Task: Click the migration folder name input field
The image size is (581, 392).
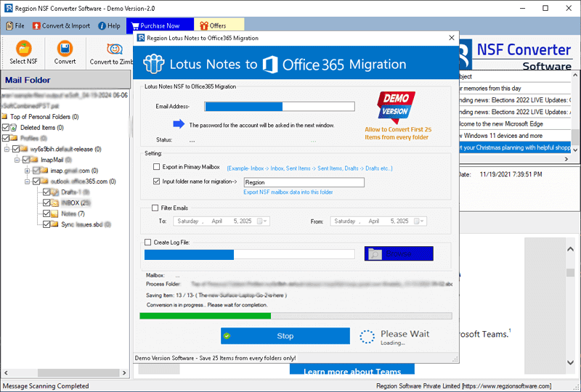Action: tap(303, 182)
